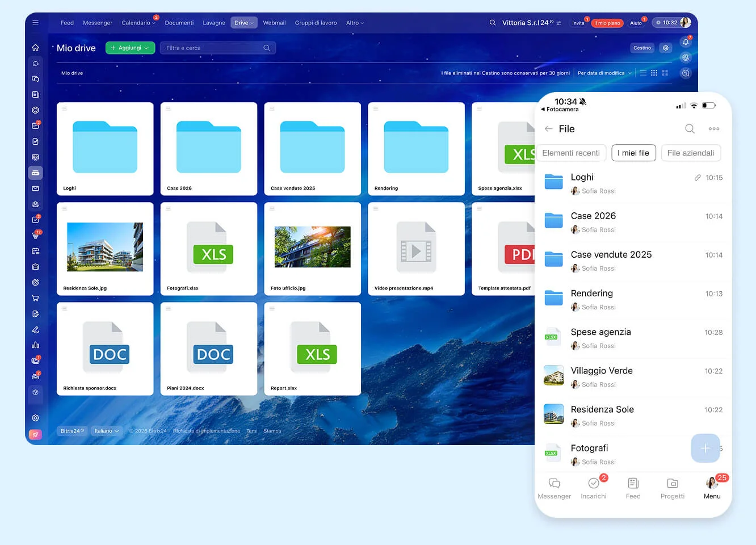Screen dimensions: 756x545
Task: Click the green Aggiungi button
Action: pos(130,48)
